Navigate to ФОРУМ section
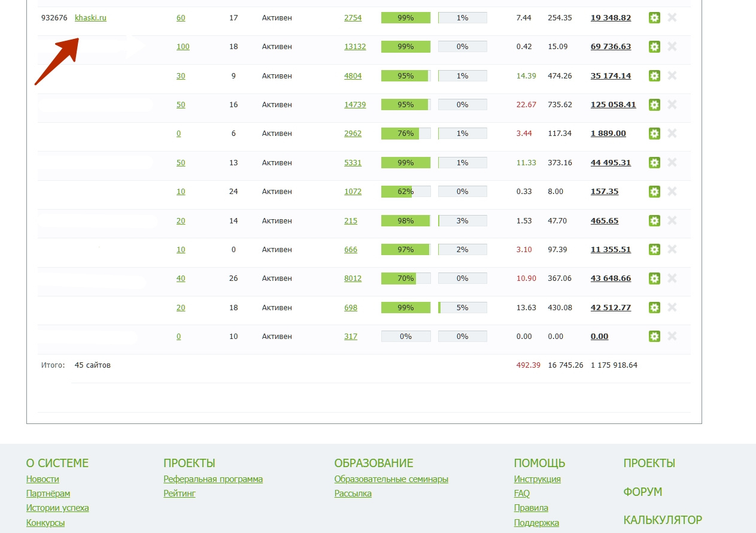 [642, 492]
